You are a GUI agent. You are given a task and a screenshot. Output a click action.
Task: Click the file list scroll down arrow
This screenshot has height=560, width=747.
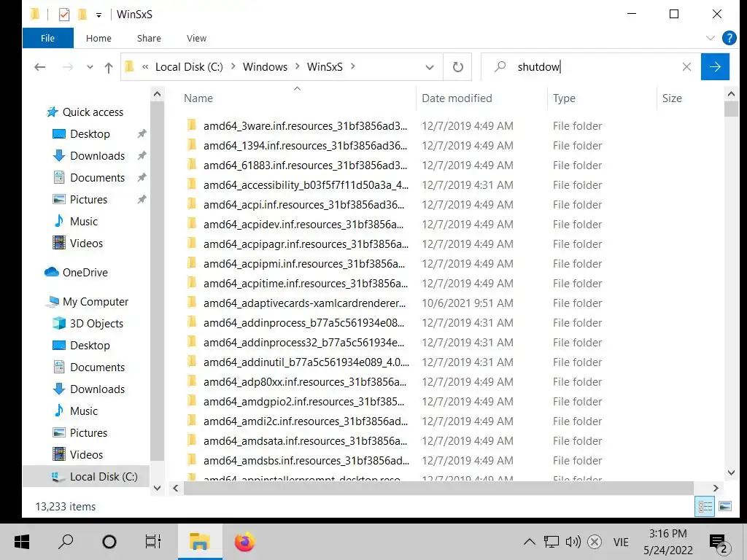731,472
